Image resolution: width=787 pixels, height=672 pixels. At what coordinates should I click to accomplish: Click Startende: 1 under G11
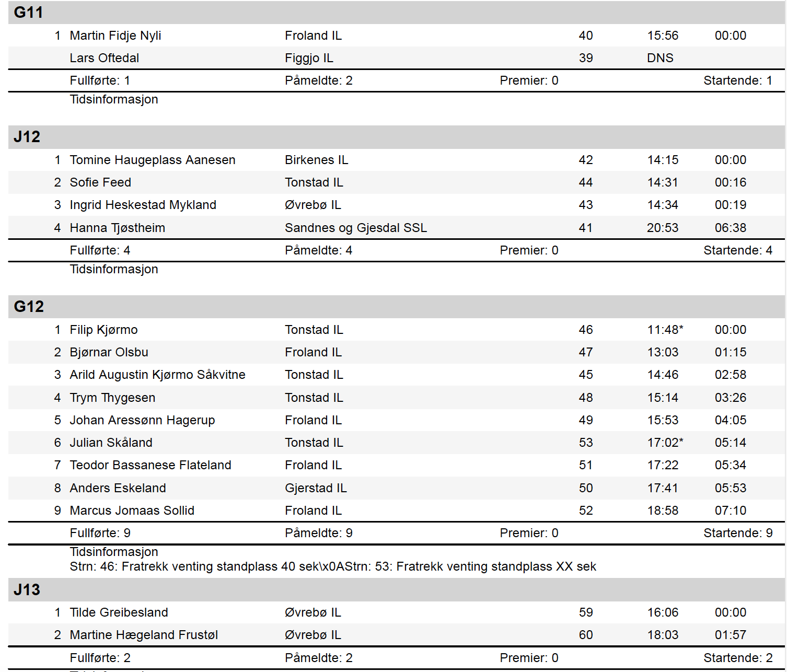tap(738, 80)
